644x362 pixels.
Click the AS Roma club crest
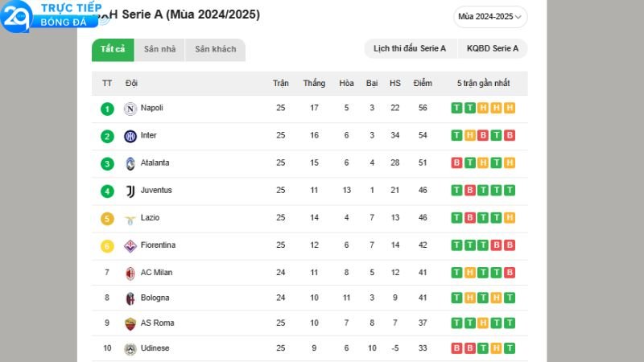(130, 324)
